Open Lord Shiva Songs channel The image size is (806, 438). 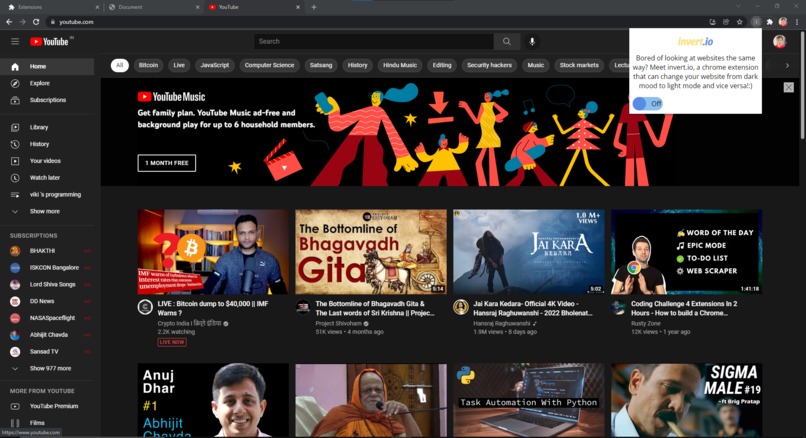point(47,284)
